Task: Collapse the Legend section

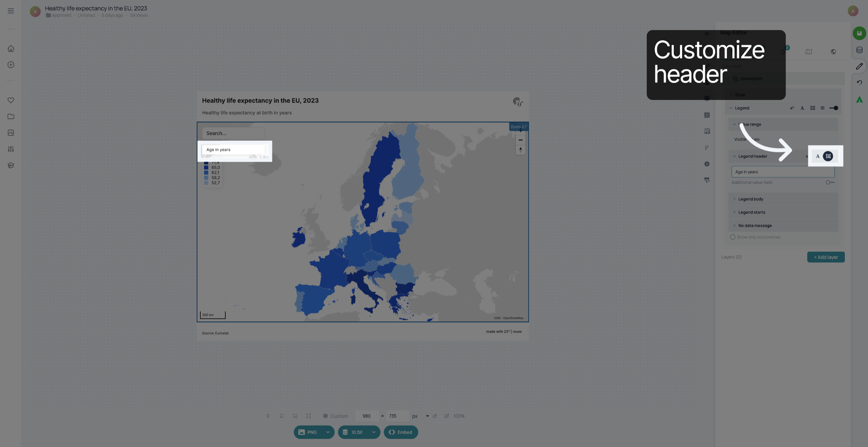Action: click(x=731, y=108)
